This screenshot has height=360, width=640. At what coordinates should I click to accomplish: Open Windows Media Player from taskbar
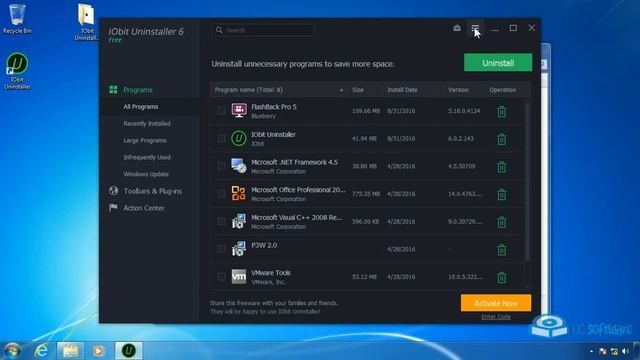98,351
